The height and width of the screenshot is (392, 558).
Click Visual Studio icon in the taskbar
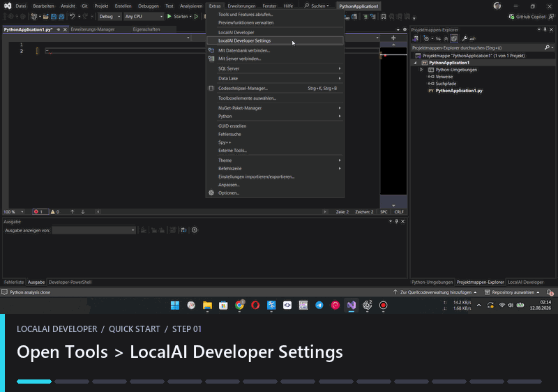click(352, 306)
